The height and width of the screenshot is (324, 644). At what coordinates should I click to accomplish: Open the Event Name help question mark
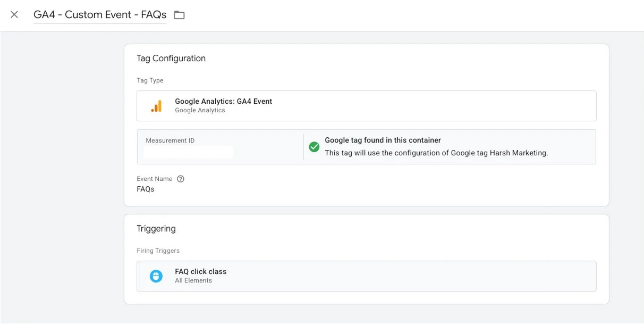point(181,179)
